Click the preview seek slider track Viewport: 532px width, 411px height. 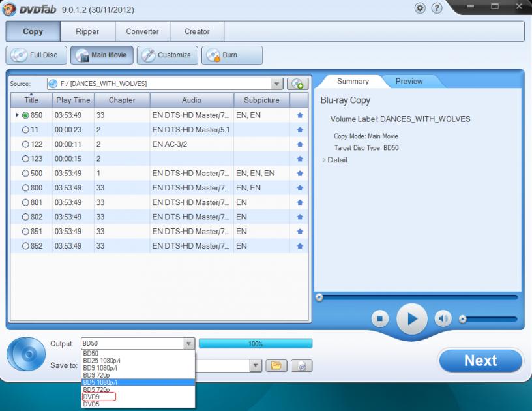click(x=417, y=297)
